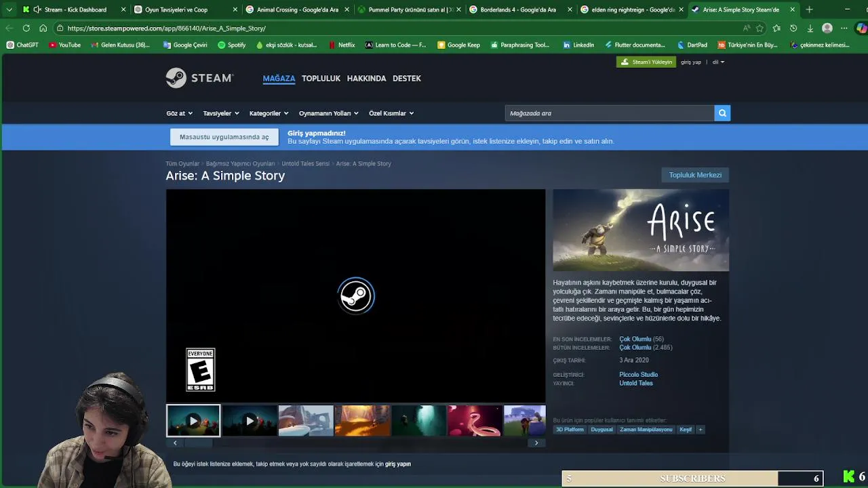Open ekşi sözlük bookmark
The width and height of the screenshot is (868, 488).
[x=286, y=45]
